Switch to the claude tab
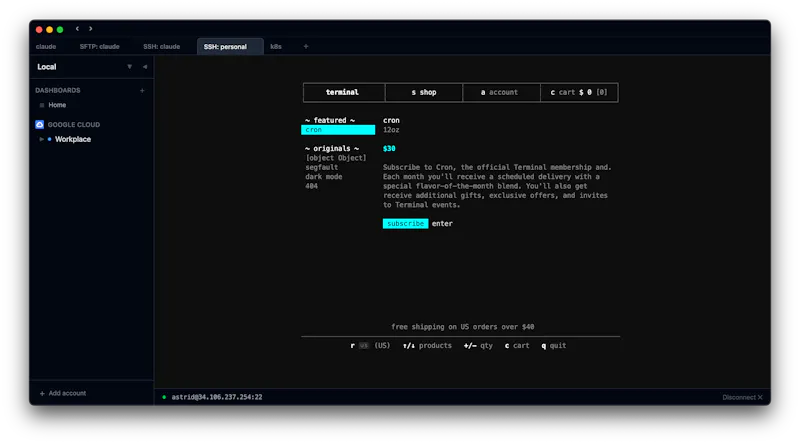Image resolution: width=800 pixels, height=444 pixels. [46, 46]
